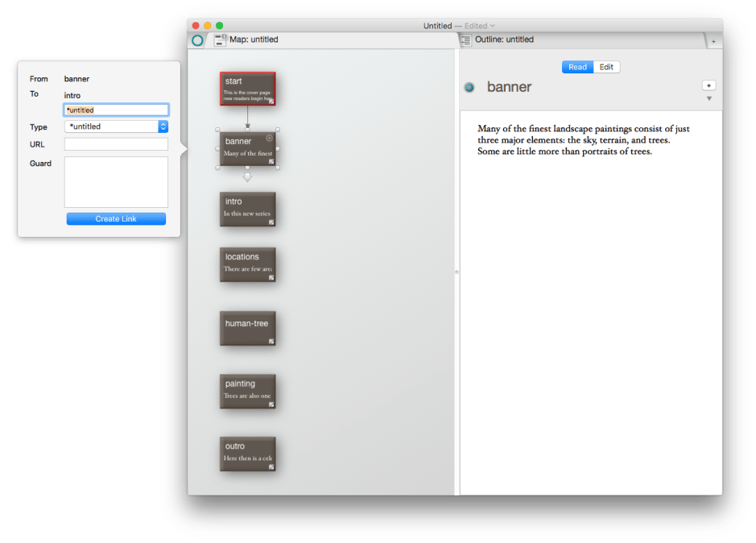Click the map view icon in the Map tab
Image resolution: width=756 pixels, height=543 pixels.
pyautogui.click(x=220, y=39)
